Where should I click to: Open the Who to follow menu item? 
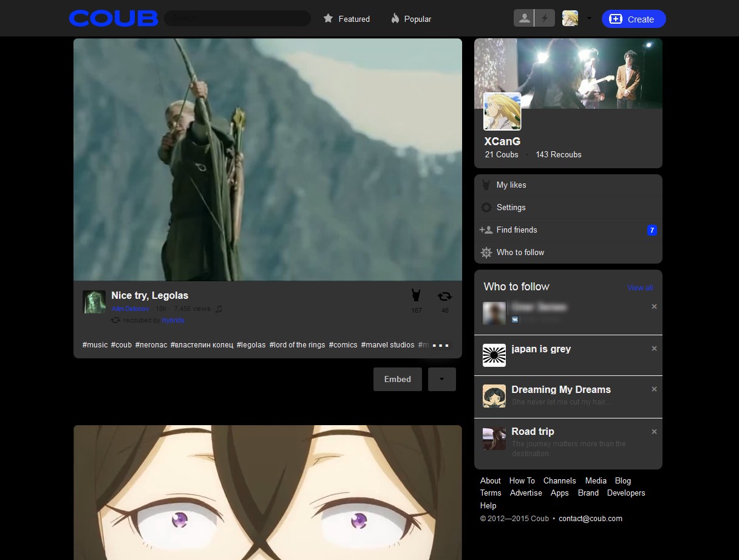click(x=568, y=252)
